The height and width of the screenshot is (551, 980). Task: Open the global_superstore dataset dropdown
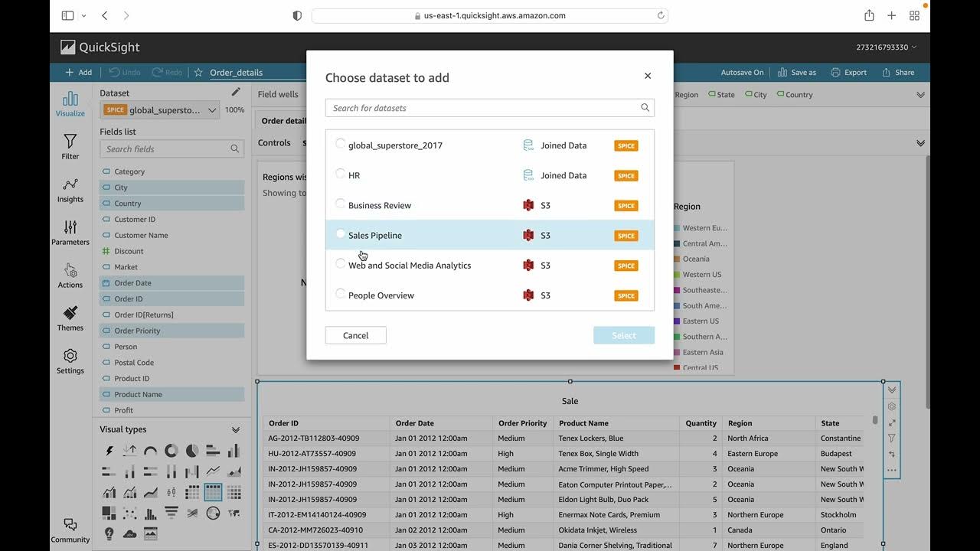(160, 110)
